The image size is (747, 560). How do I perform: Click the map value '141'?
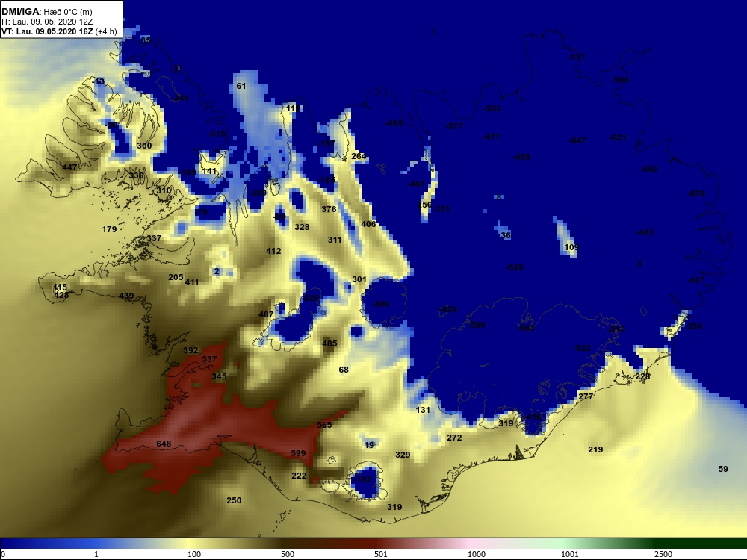point(210,171)
